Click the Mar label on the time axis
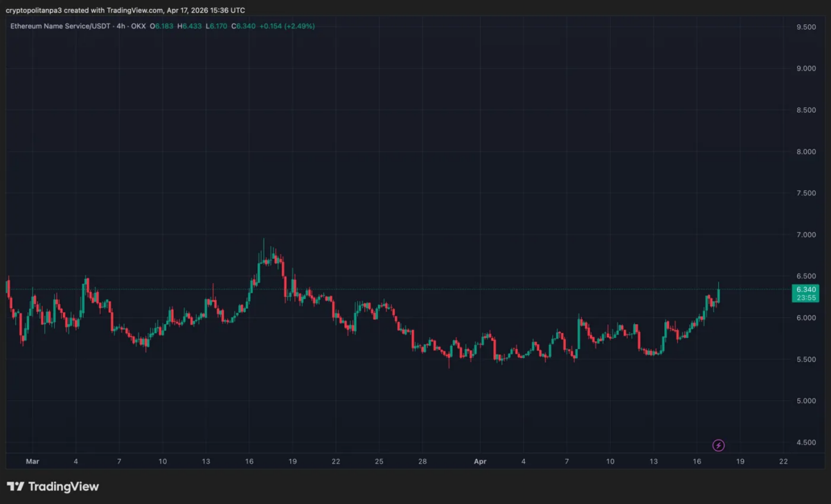This screenshot has height=504, width=831. pos(33,461)
